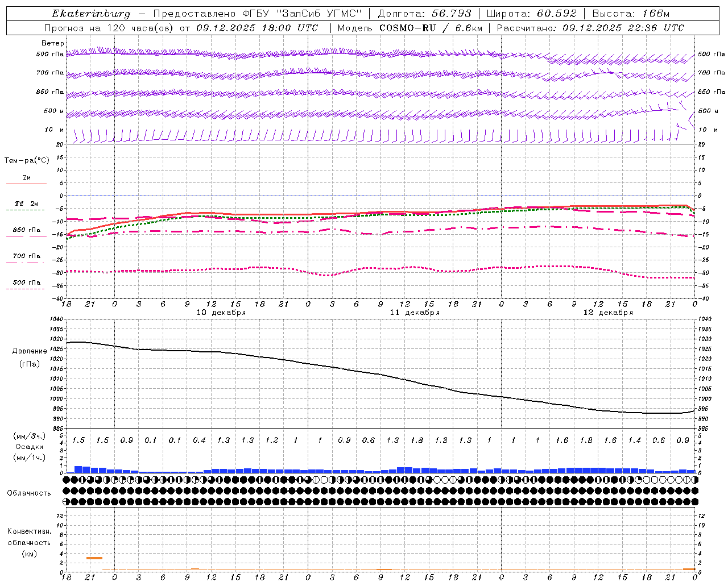
Task: Click the '(км)' convective height unit label
Action: pos(29,554)
